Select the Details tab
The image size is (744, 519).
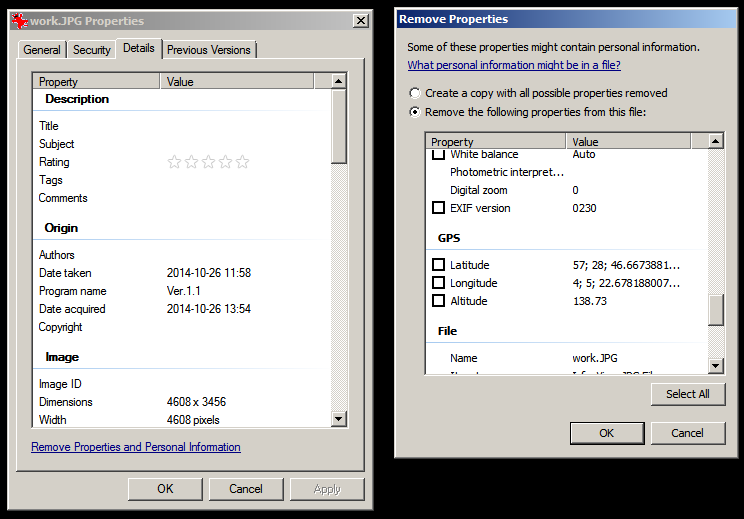(139, 48)
